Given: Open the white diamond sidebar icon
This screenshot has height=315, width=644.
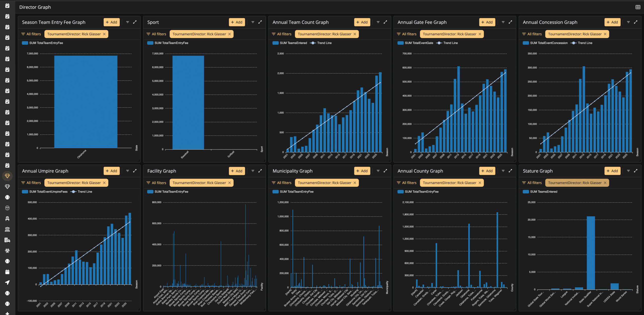Looking at the screenshot, I should click(7, 186).
